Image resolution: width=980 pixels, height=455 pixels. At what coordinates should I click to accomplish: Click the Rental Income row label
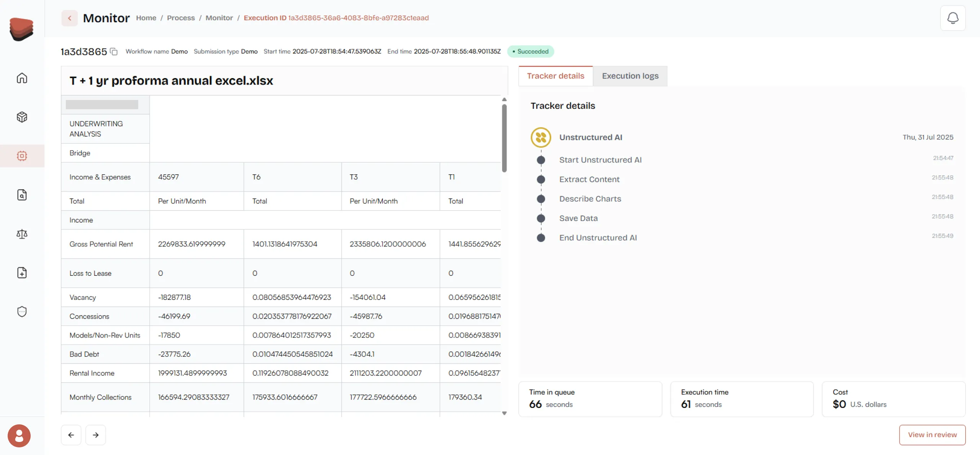(92, 373)
